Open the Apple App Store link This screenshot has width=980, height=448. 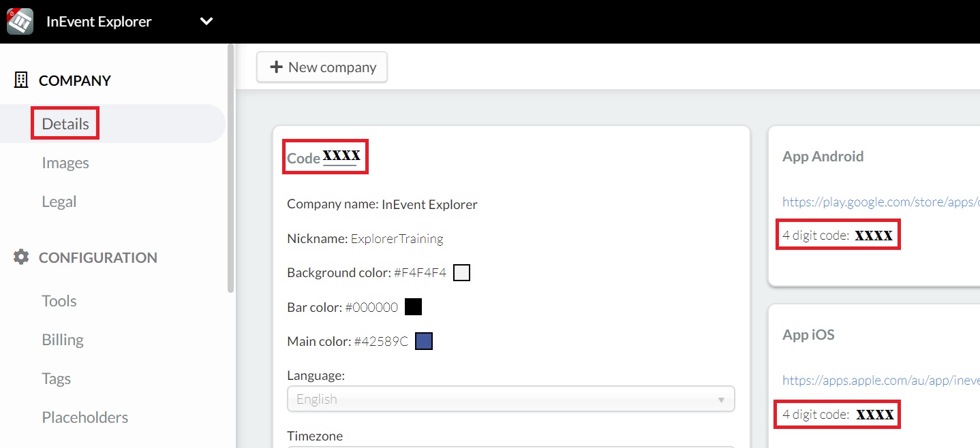(x=881, y=380)
